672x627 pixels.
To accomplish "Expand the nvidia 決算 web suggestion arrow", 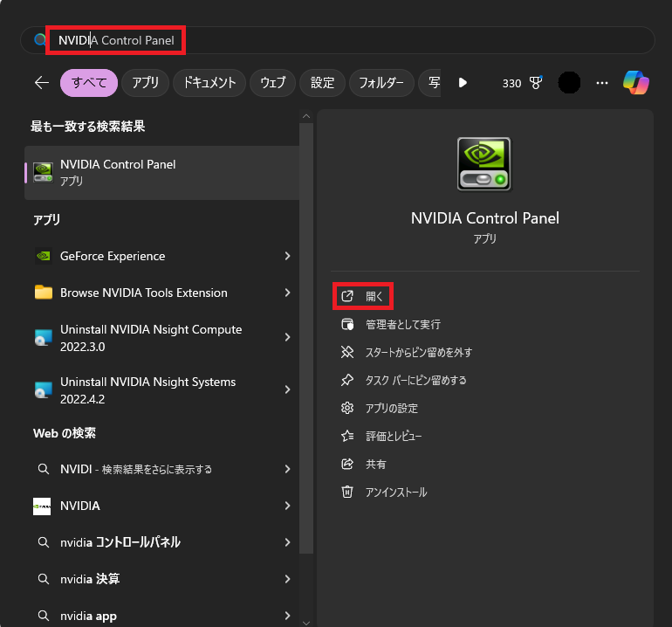I will click(x=287, y=580).
